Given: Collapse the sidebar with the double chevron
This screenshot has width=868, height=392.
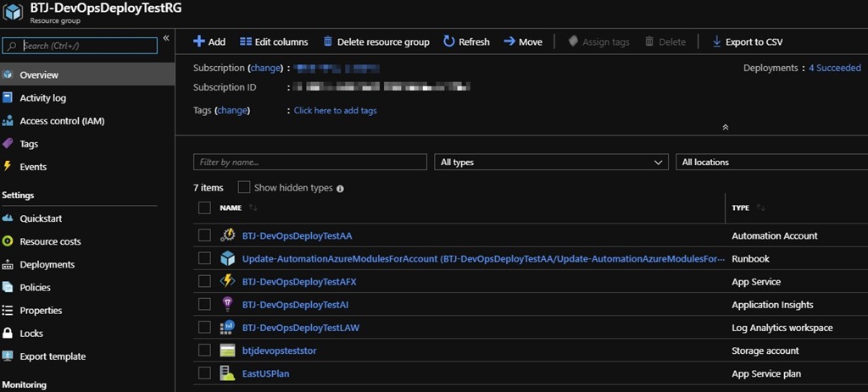Looking at the screenshot, I should click(x=165, y=38).
